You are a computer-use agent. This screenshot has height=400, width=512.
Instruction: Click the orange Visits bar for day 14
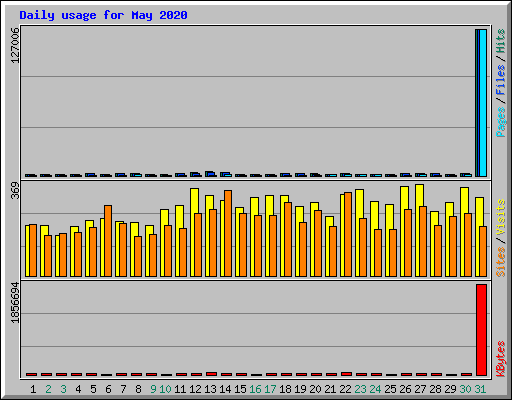[228, 234]
